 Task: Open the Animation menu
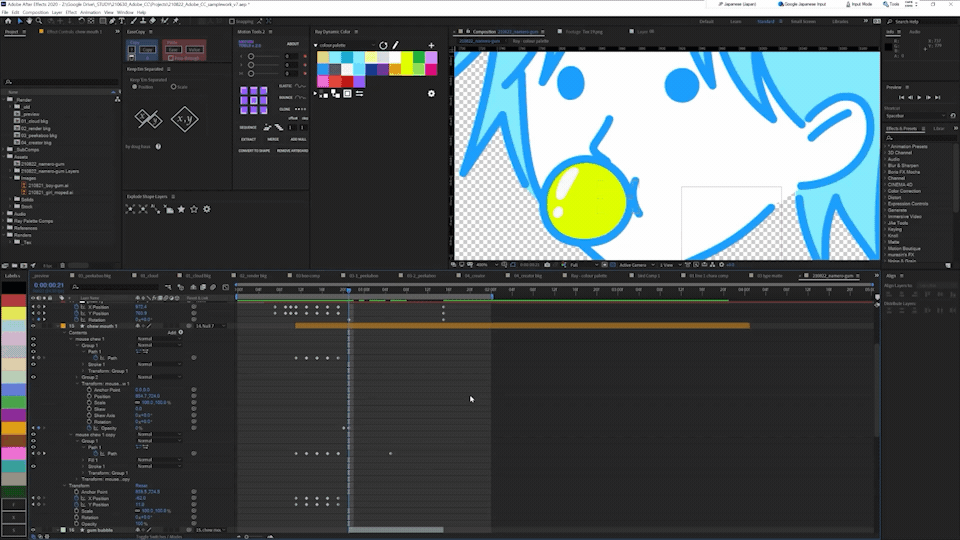pyautogui.click(x=90, y=12)
